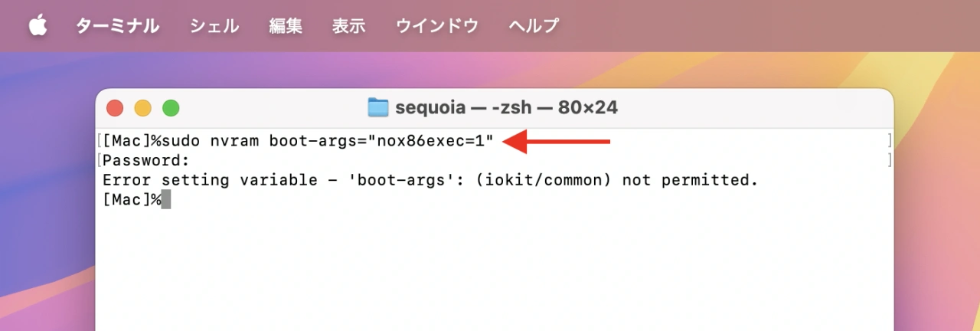The width and height of the screenshot is (980, 331).
Task: Click the red arrow pointing at the command
Action: click(559, 141)
